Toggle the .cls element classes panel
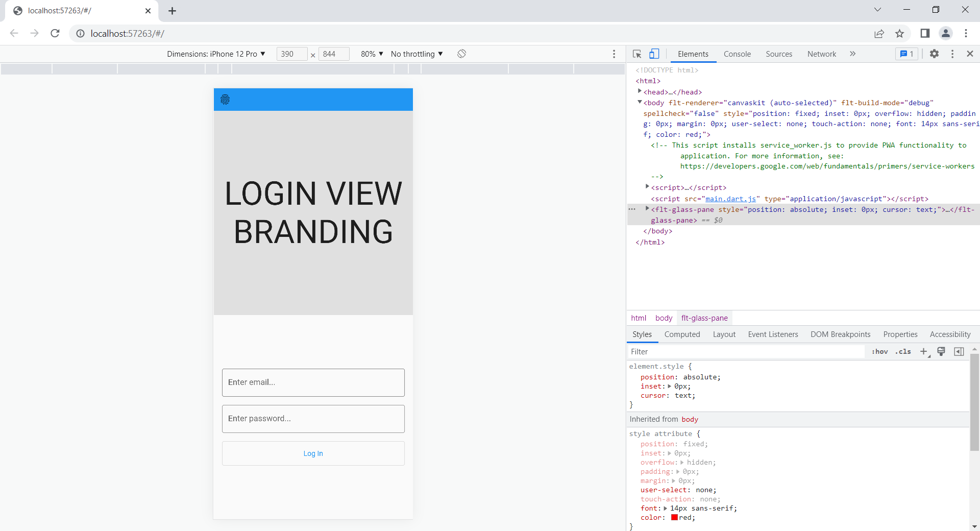 [903, 351]
